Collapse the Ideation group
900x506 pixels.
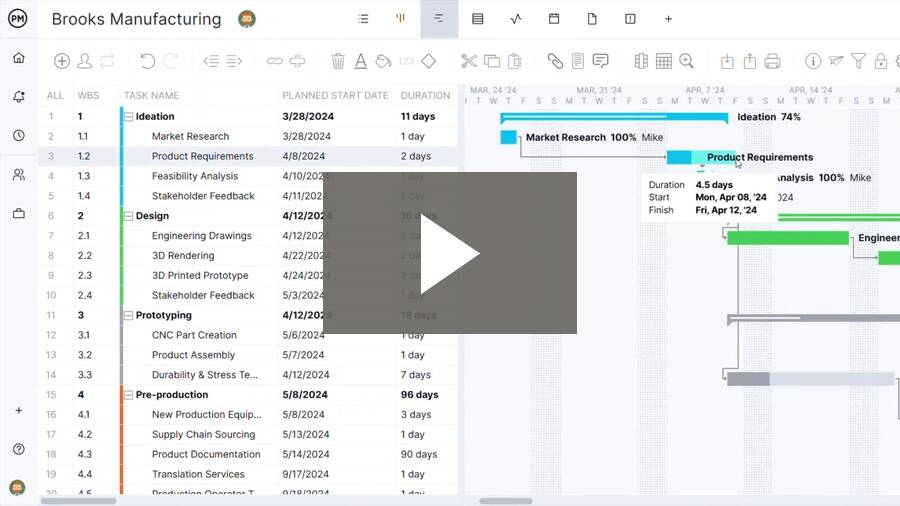[129, 116]
